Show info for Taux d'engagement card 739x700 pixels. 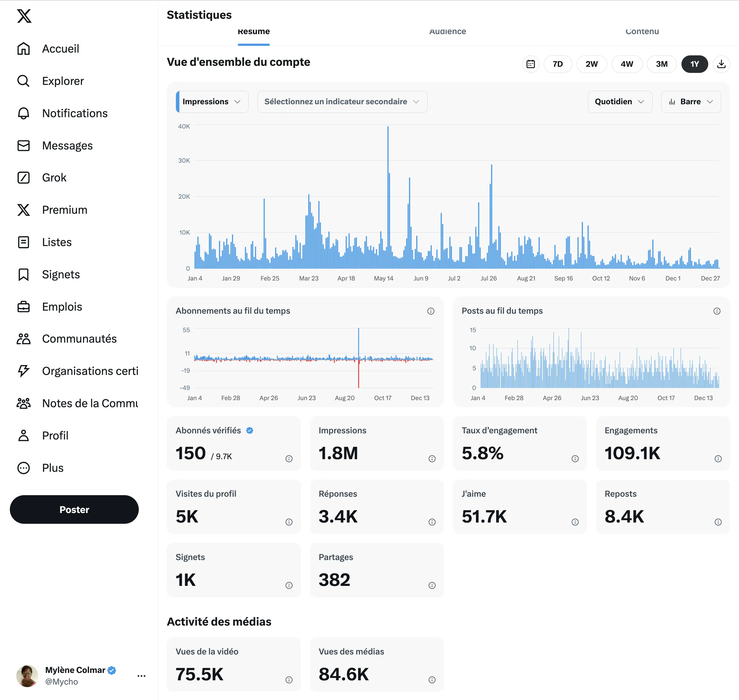(x=575, y=459)
